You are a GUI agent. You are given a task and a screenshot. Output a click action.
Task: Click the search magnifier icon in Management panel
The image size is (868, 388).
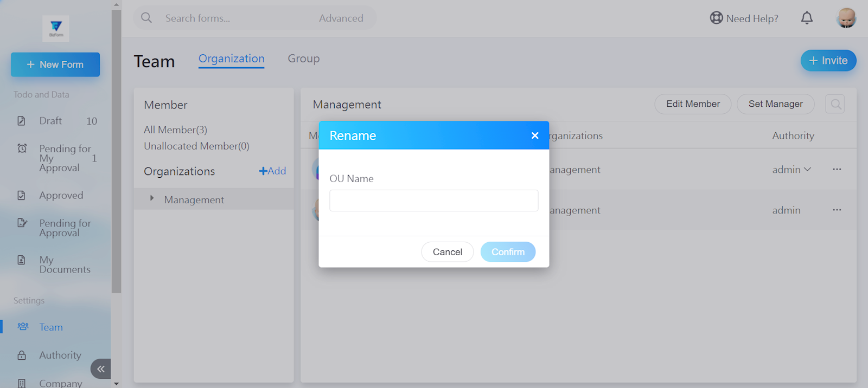[835, 104]
